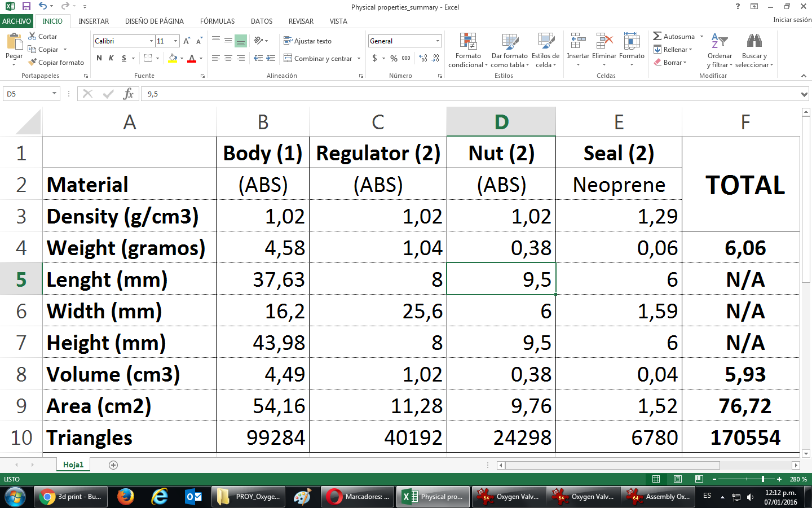The image size is (812, 508).
Task: Apply percent style format
Action: coord(394,58)
